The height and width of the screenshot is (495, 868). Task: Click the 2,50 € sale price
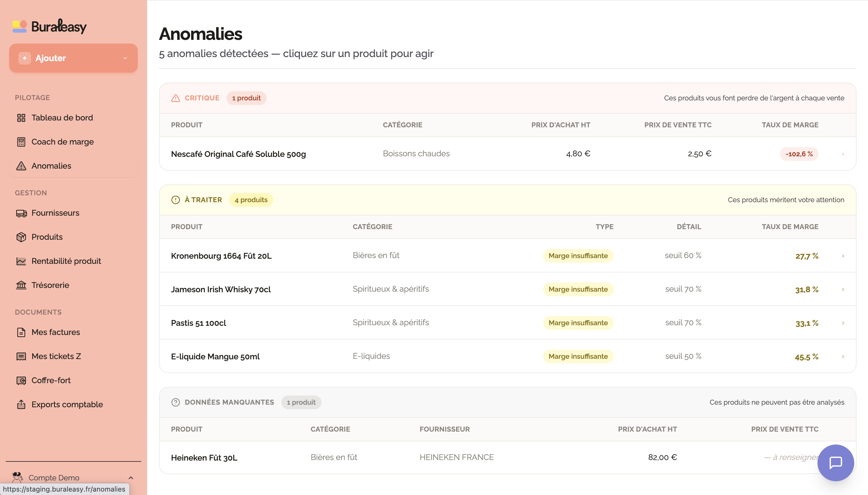pyautogui.click(x=699, y=154)
